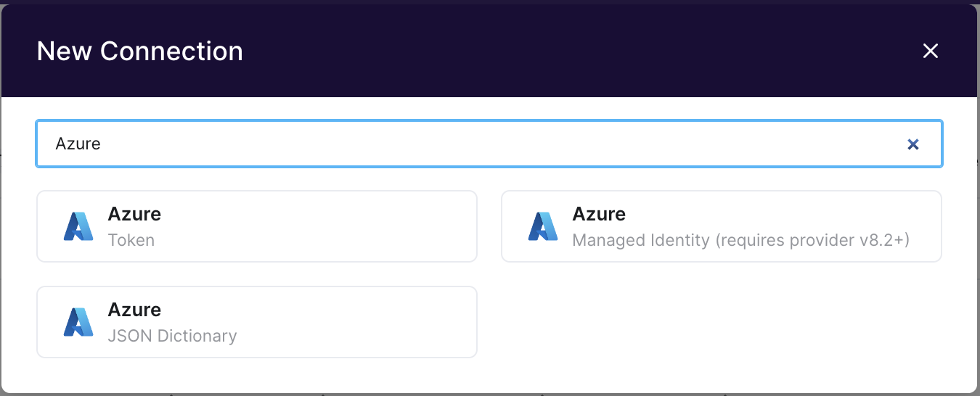Click the "New Connection" dialog title

[x=139, y=51]
